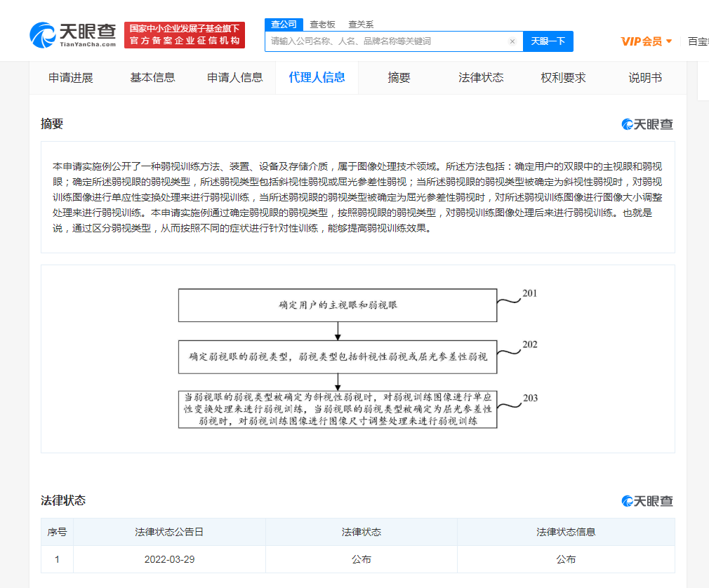Click the 法律状态公告日 column header
This screenshot has width=709, height=588.
170,532
